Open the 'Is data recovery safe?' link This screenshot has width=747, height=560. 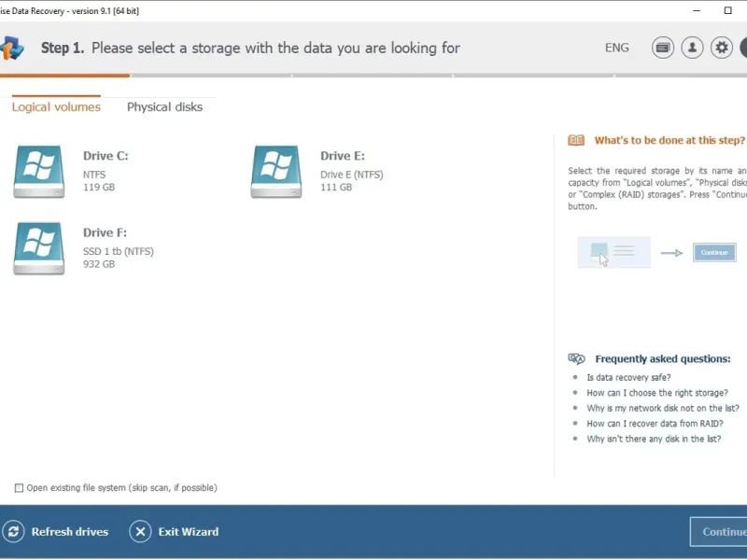coord(628,378)
